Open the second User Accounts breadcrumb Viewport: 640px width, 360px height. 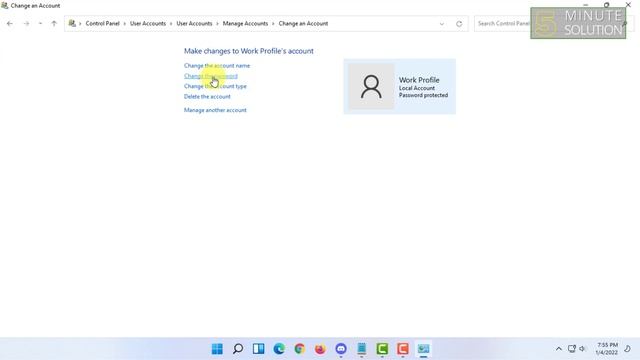(194, 24)
